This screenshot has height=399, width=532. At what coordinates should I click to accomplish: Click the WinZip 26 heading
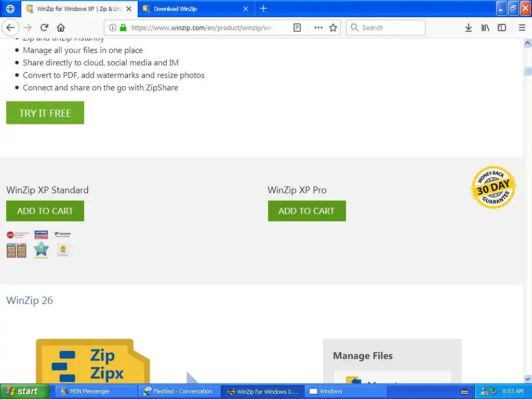[30, 300]
